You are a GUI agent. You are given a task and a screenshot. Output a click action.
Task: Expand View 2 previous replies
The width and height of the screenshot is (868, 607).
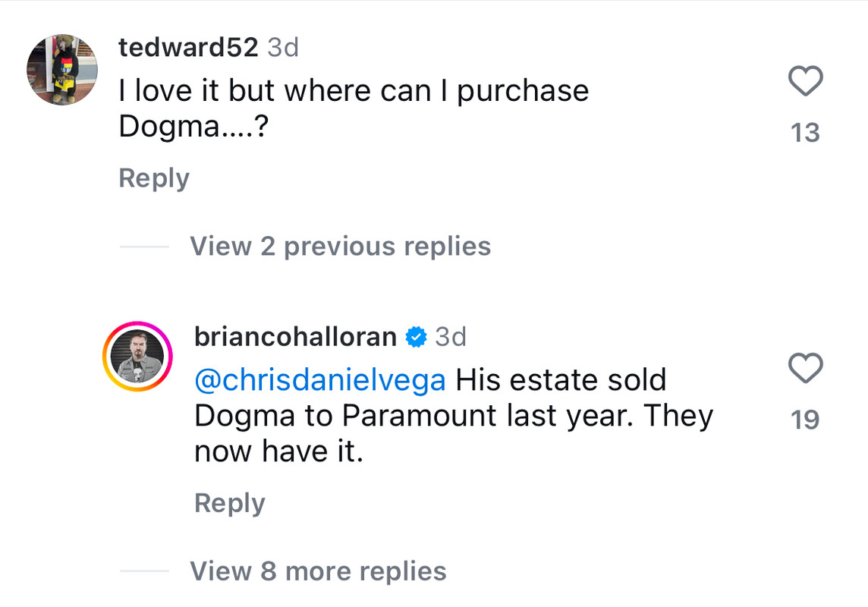click(341, 247)
